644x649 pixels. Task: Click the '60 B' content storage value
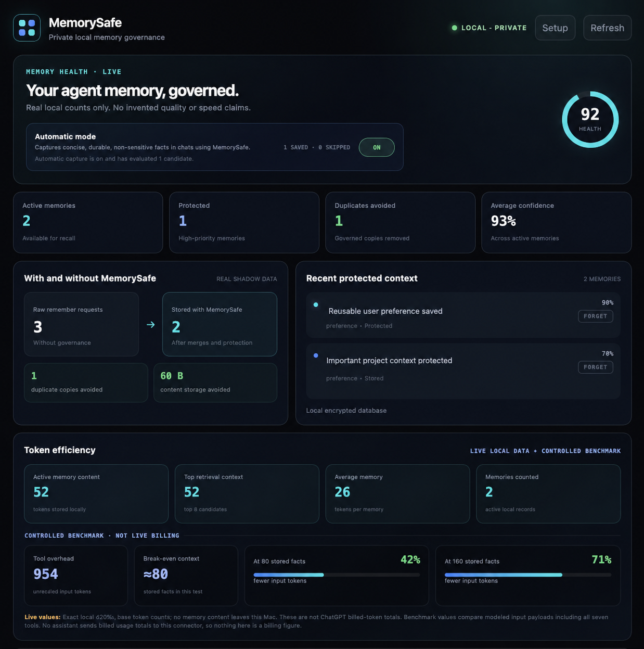tap(172, 376)
